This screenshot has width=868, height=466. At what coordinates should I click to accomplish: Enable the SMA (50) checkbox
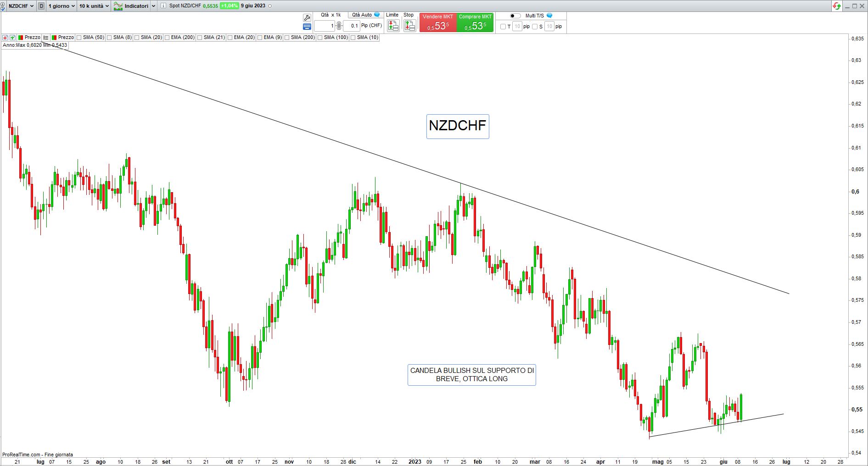click(x=79, y=38)
